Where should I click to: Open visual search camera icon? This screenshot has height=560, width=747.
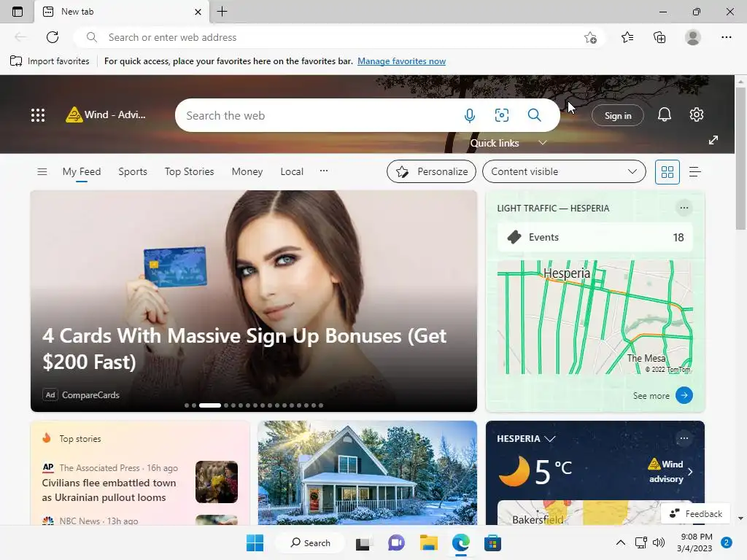[502, 115]
